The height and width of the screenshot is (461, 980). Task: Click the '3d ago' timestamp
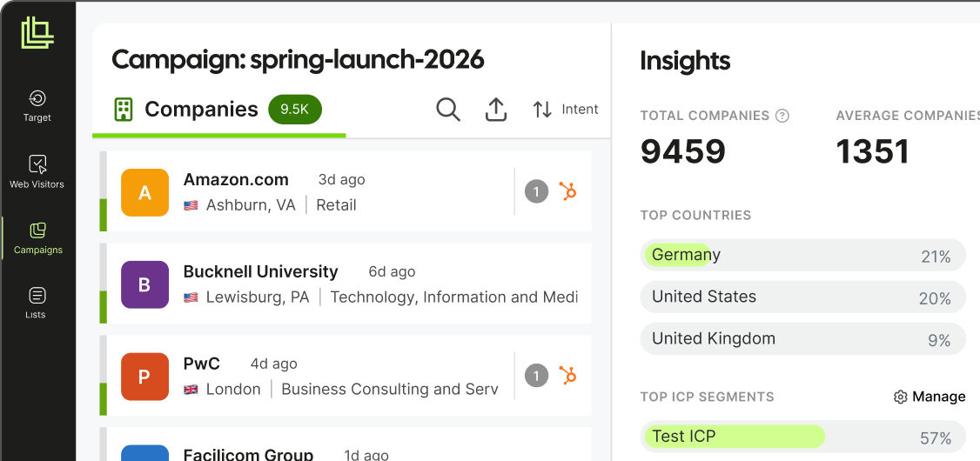(x=341, y=180)
